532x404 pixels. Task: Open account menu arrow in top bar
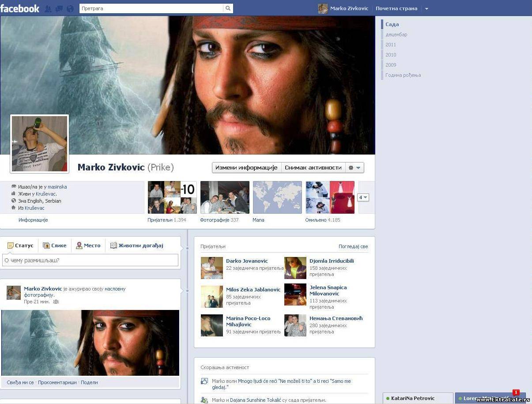click(x=426, y=9)
